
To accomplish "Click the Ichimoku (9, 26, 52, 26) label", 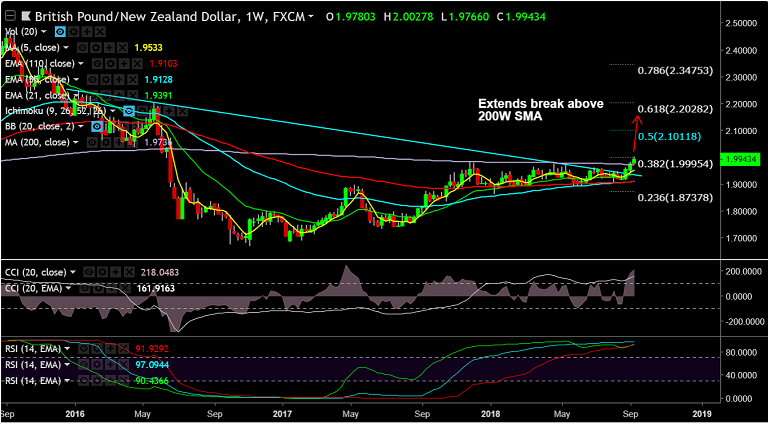I will point(55,111).
